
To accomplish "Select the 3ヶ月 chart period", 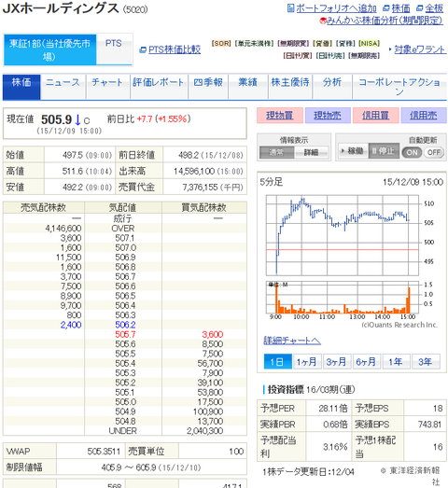I will [x=337, y=362].
